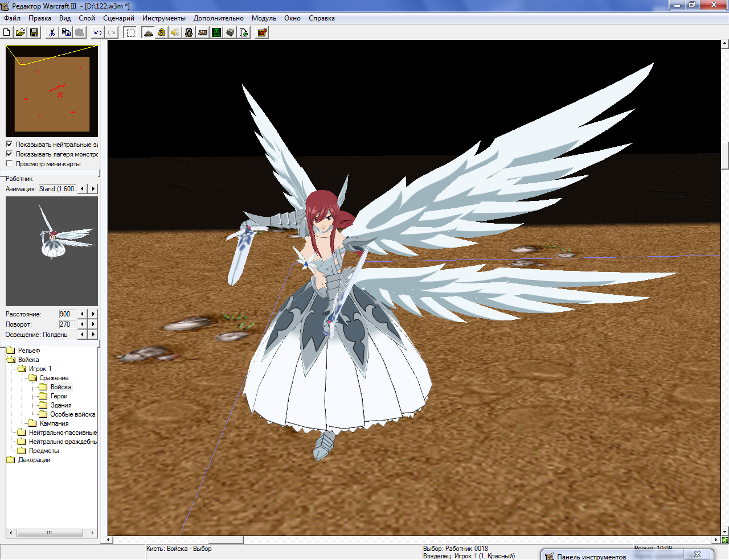Click the viewport horizontal scrollbar thumb

[226, 540]
